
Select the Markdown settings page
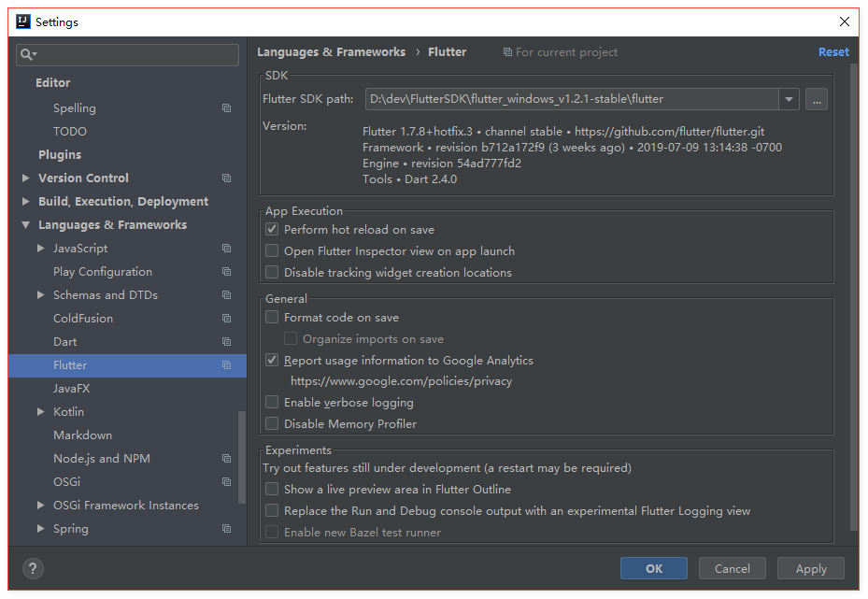pyautogui.click(x=82, y=435)
